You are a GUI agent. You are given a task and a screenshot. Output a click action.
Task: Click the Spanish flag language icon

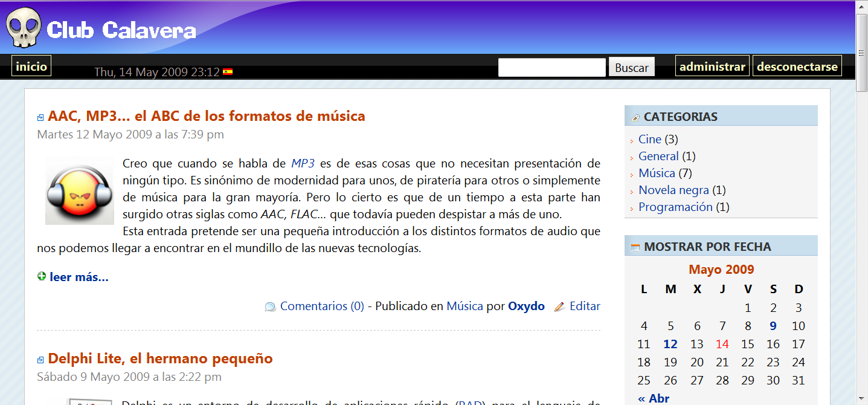coord(228,72)
